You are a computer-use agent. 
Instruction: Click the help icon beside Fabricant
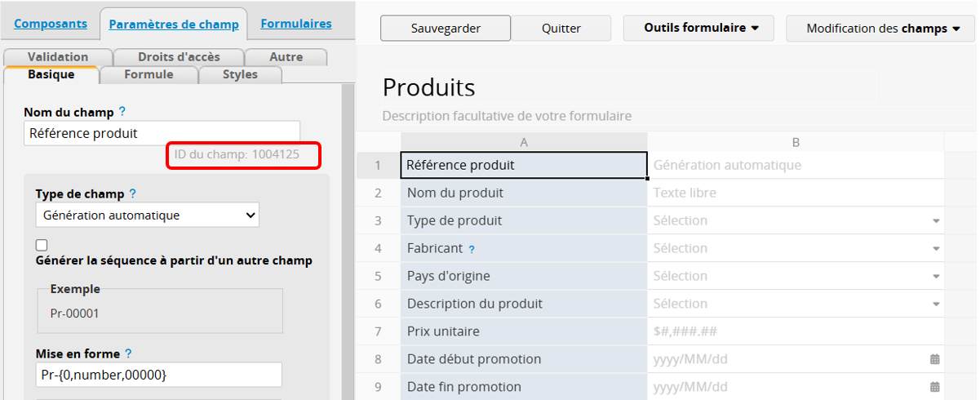472,249
